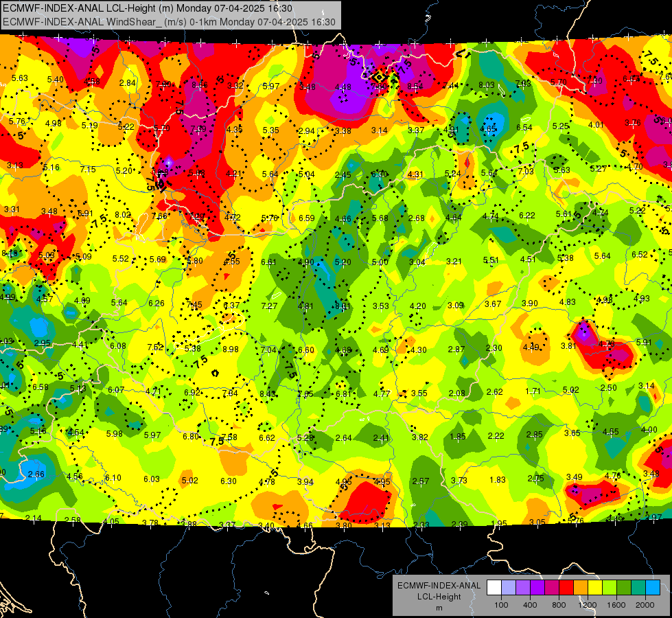Click the wind shear value 2.22
The image size is (672, 618).
click(496, 436)
